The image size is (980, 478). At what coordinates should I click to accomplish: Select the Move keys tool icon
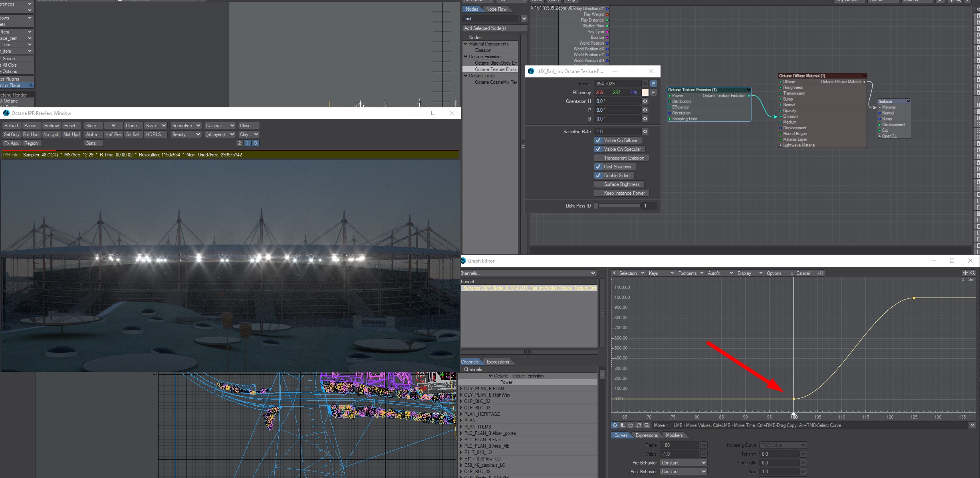615,425
